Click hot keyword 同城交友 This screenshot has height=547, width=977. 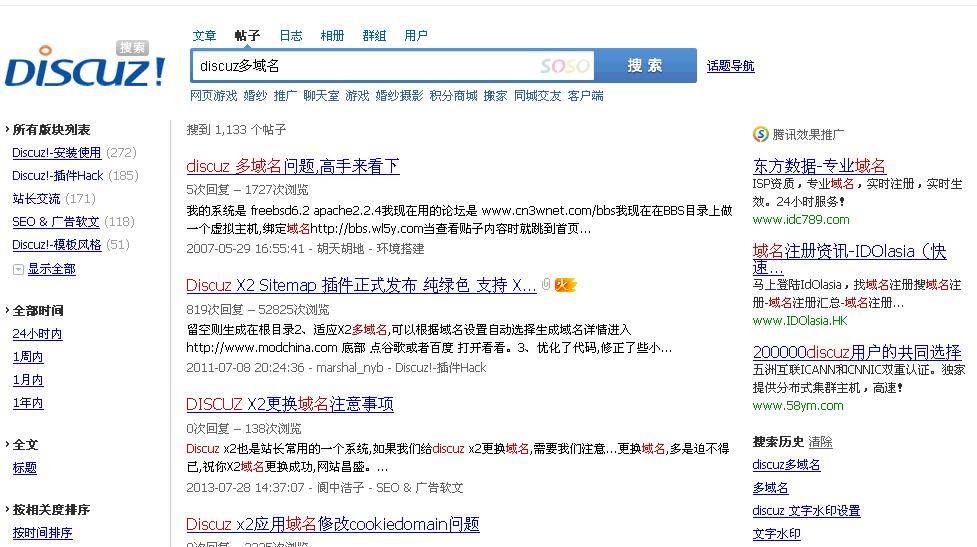(x=537, y=96)
